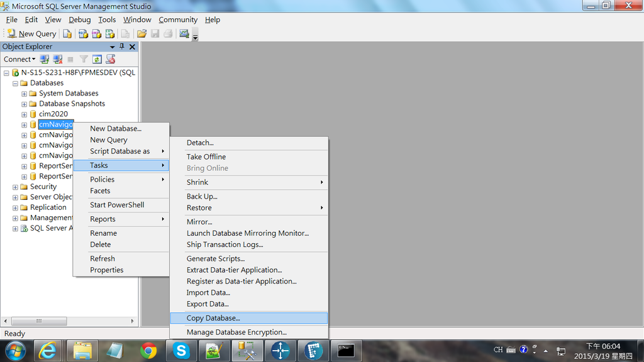Collapse the N-S15-S231-H8F\FPMESDEV server node
This screenshot has height=362, width=644.
pos(6,73)
